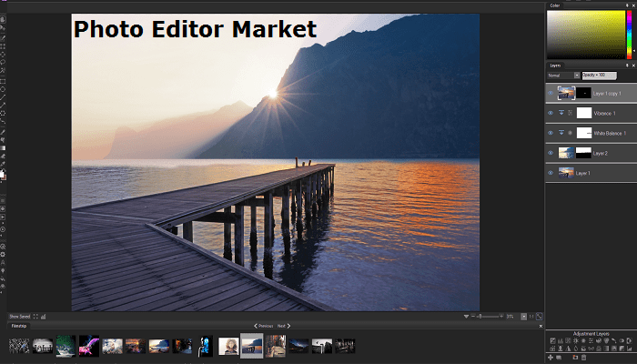This screenshot has width=637, height=364.
Task: Click the Previous image button
Action: 263,325
